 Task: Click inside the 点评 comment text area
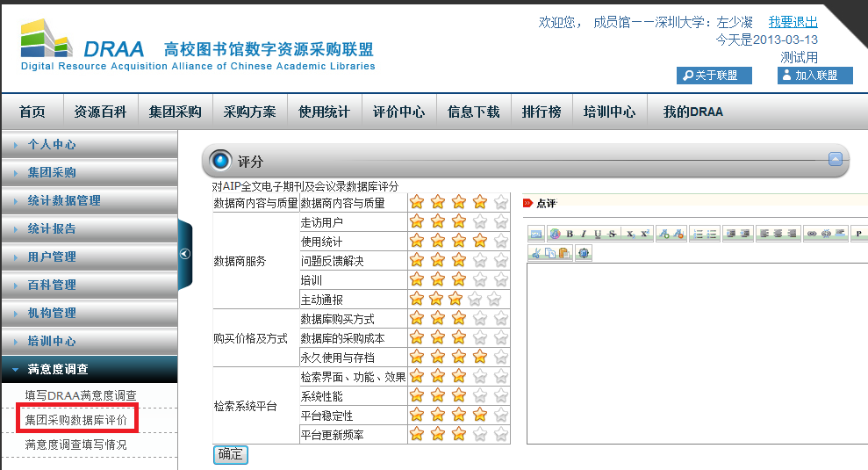pyautogui.click(x=693, y=351)
